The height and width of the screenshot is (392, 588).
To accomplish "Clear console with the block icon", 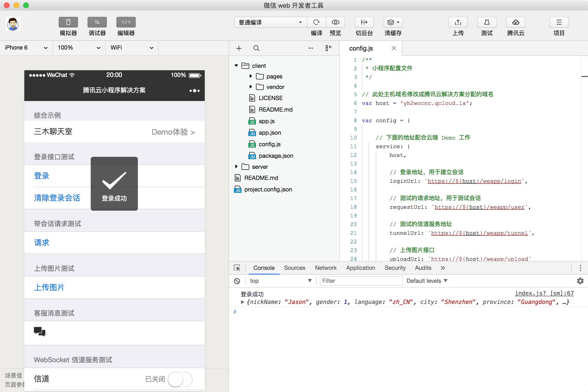I will pos(237,281).
